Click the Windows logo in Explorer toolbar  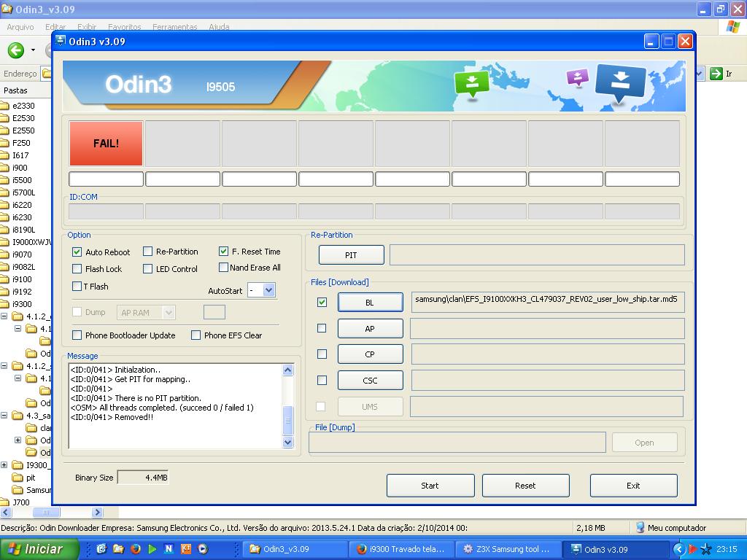tap(732, 27)
